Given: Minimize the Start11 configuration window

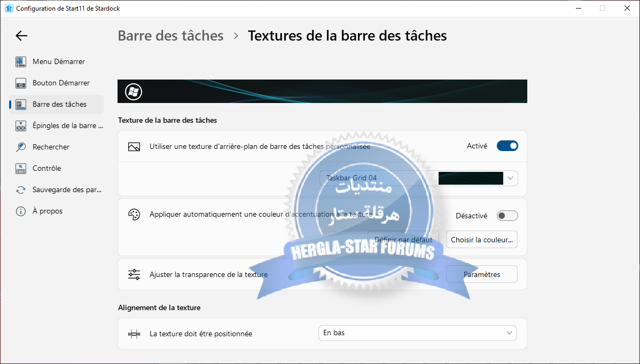Looking at the screenshot, I should (x=579, y=8).
